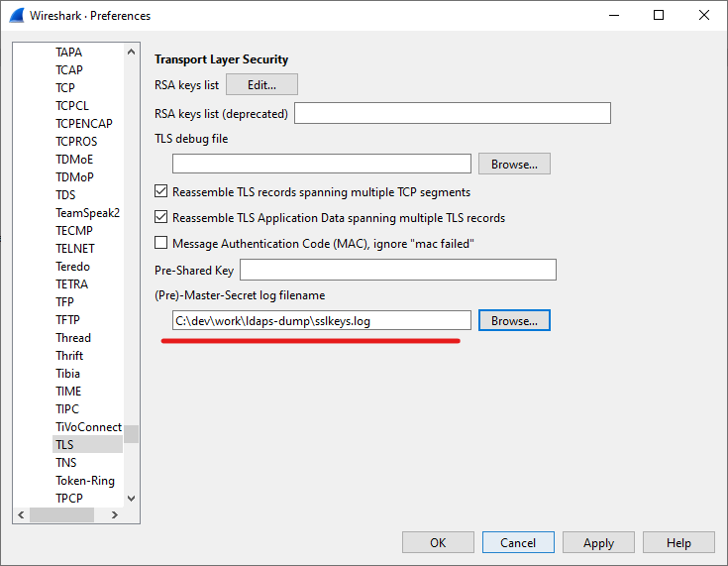The width and height of the screenshot is (728, 566).
Task: Select TLS protocol in the list
Action: (64, 445)
